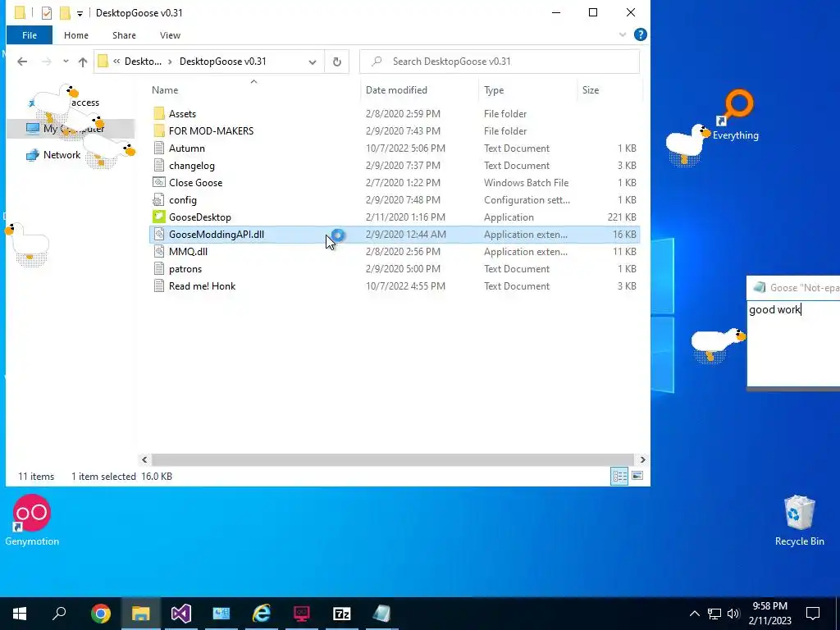Switch to the Home ribbon tab
The image size is (840, 630).
coord(76,35)
